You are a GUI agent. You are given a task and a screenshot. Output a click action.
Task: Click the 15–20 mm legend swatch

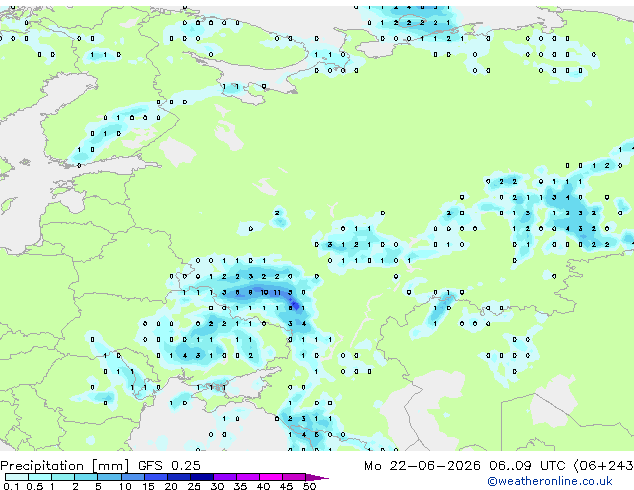tap(155, 477)
